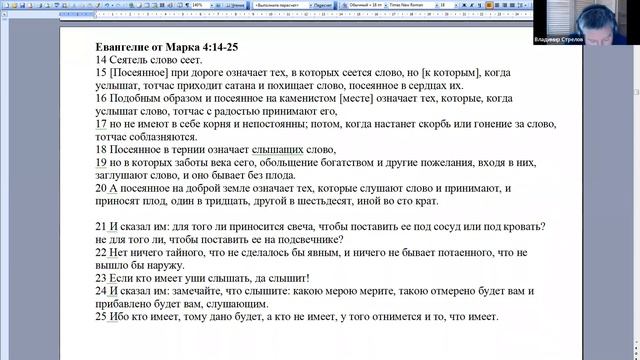Viewport: 640px width, 360px height.
Task: Toggle underline formatting
Action: (x=479, y=5)
